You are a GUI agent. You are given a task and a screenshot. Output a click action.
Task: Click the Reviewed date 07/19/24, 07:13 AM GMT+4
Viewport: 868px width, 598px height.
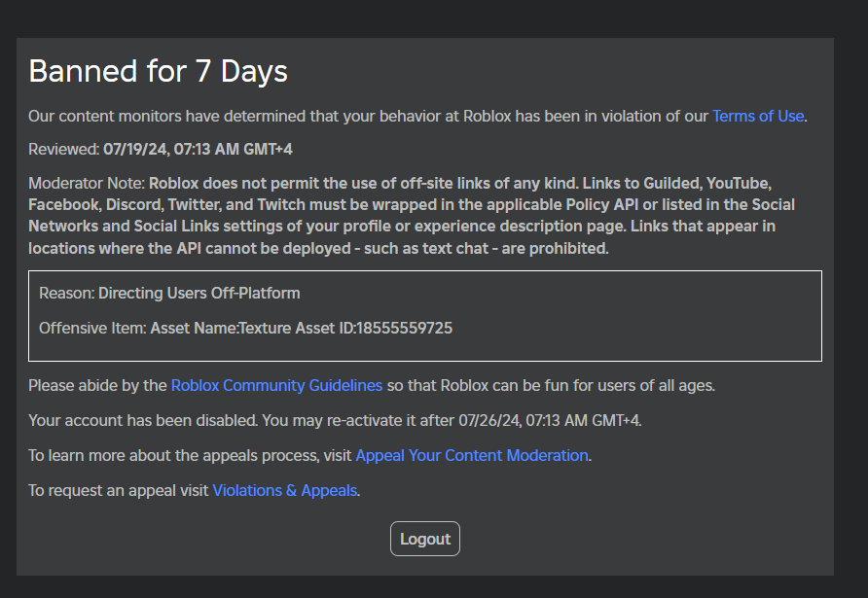point(198,150)
